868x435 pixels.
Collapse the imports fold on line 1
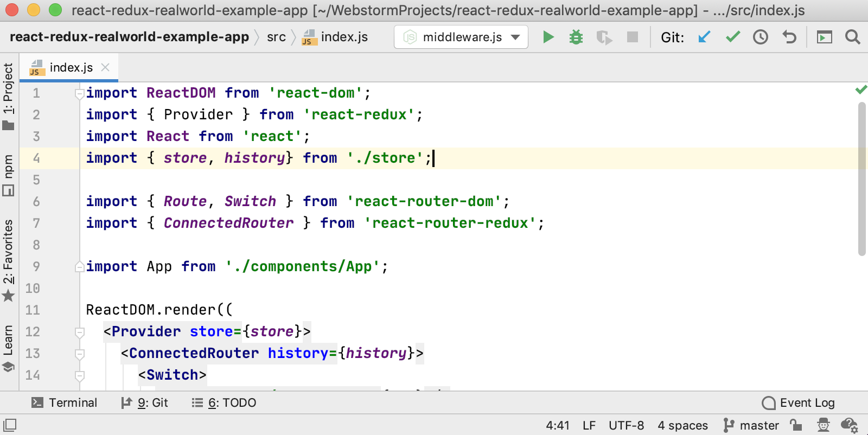point(80,94)
